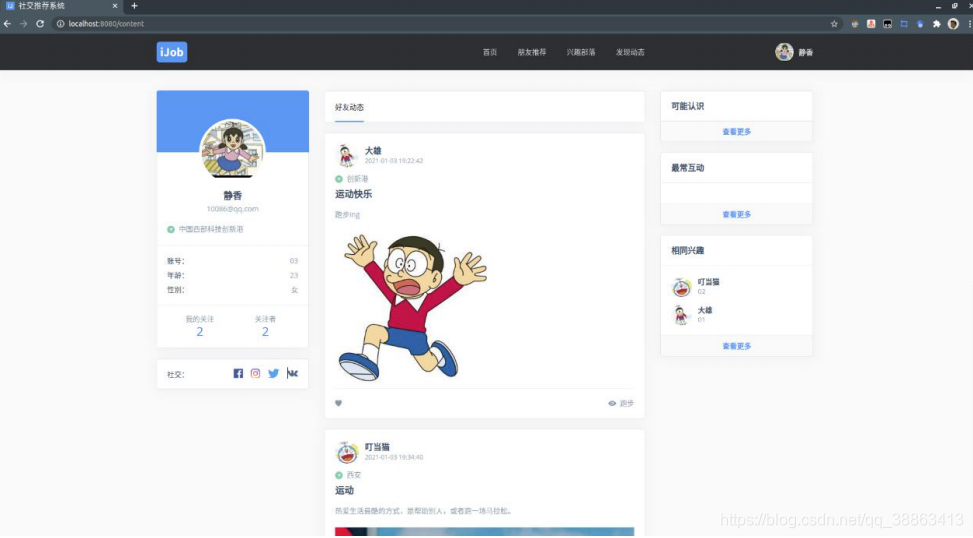Click the 静香 username in the header
The height and width of the screenshot is (538, 973).
point(805,53)
